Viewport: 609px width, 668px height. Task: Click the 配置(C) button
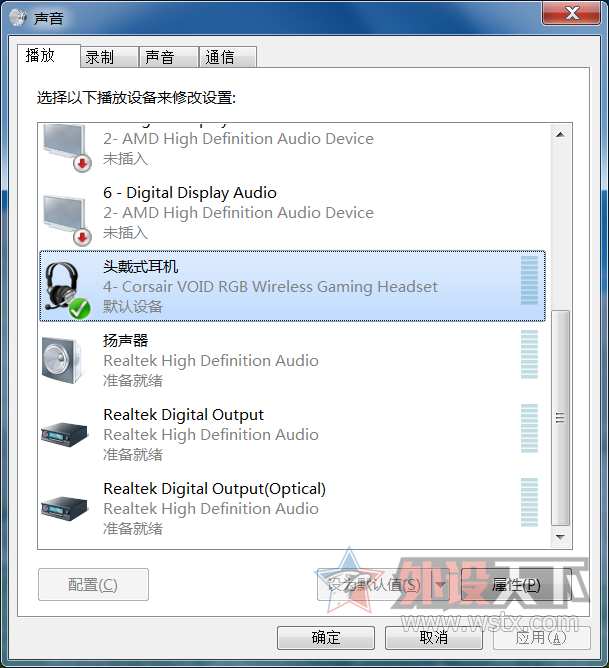click(x=93, y=584)
